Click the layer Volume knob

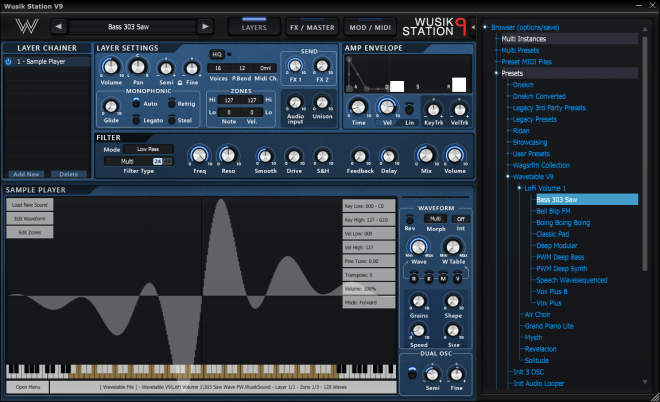[x=111, y=67]
